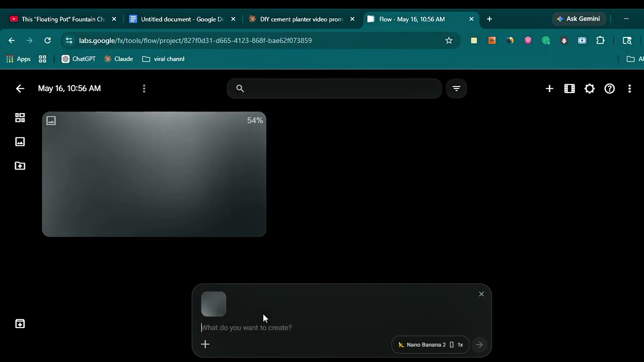Open the orange extension icon
This screenshot has width=644, height=362.
[x=492, y=41]
